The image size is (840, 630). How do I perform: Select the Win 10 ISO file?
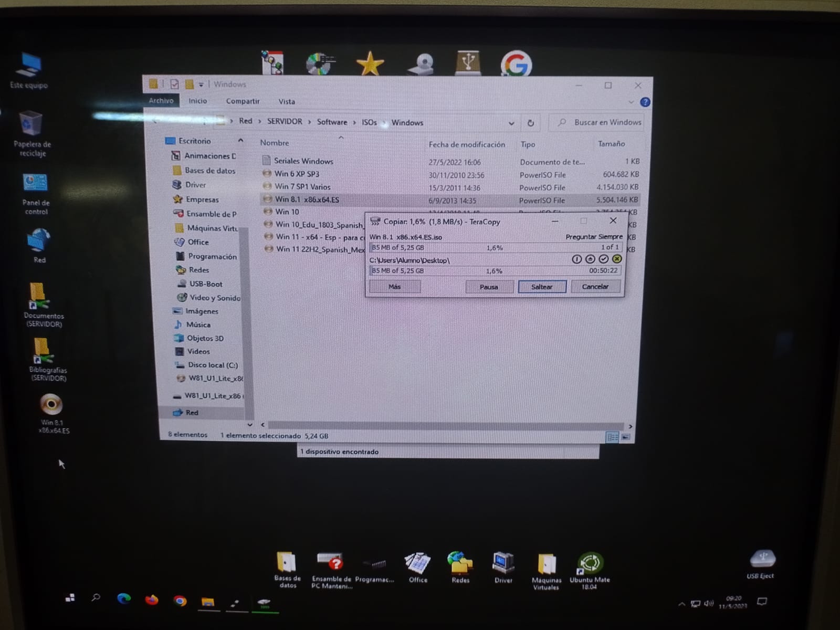click(x=287, y=212)
